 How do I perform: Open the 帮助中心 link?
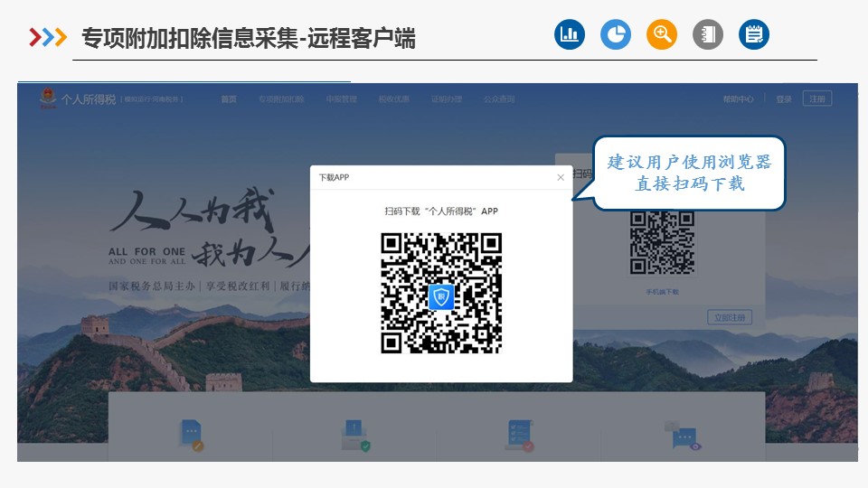point(738,99)
